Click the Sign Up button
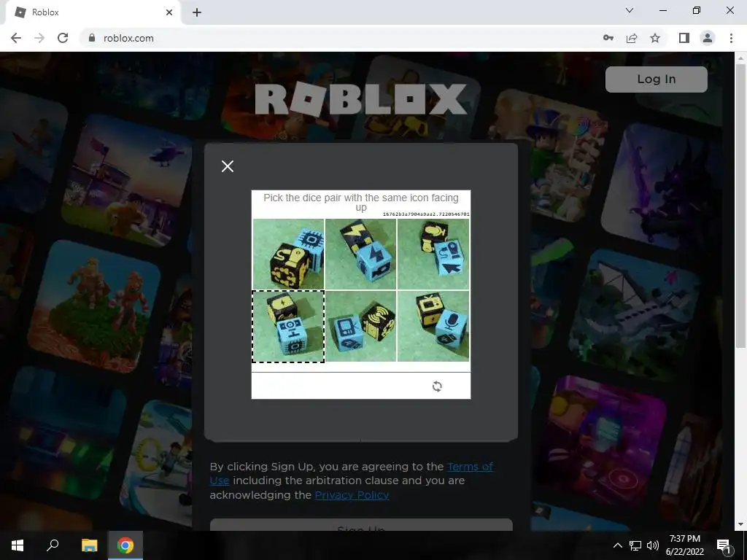 (361, 525)
